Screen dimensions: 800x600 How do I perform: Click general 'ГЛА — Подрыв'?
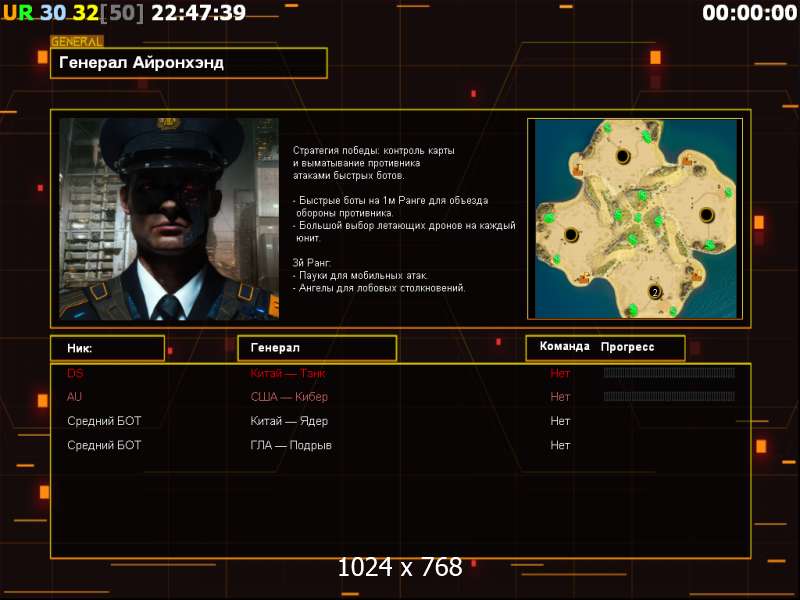(x=291, y=445)
